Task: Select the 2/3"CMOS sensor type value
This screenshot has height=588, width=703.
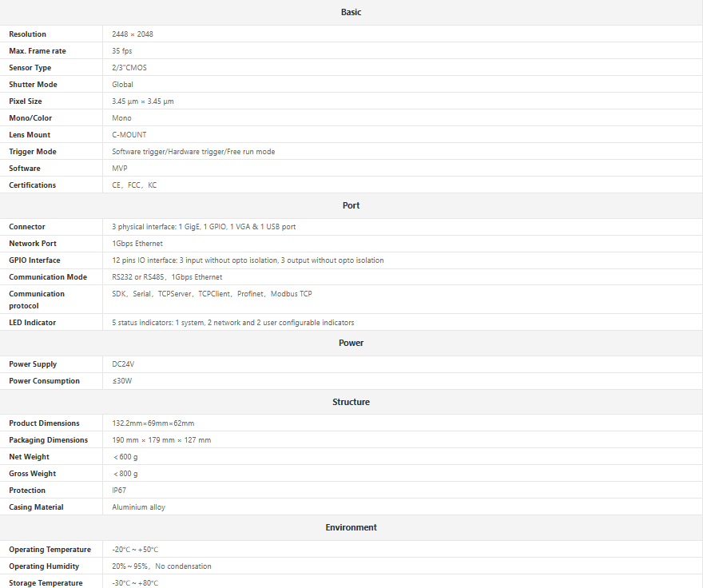Action: 129,68
